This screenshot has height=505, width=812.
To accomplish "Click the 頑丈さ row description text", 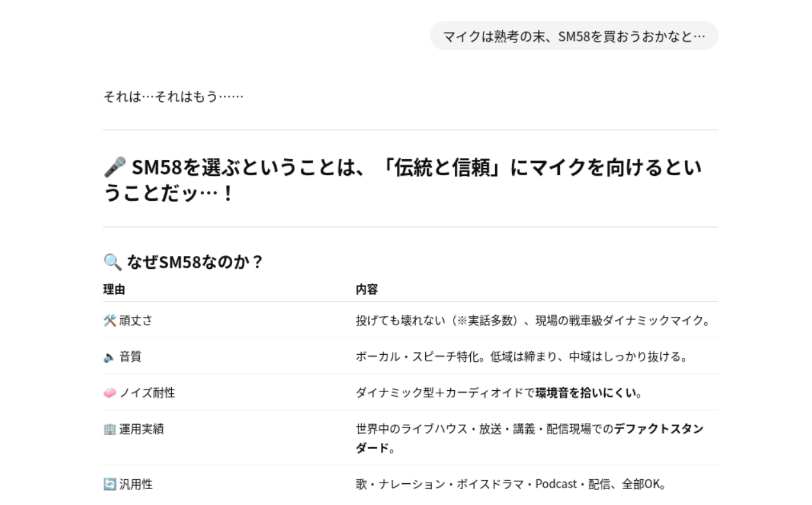I will tap(534, 320).
